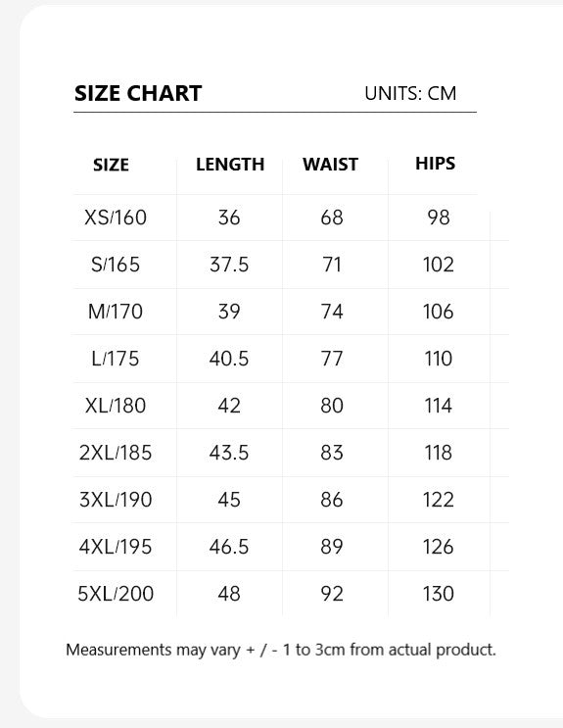Click the hips value 130

click(438, 594)
